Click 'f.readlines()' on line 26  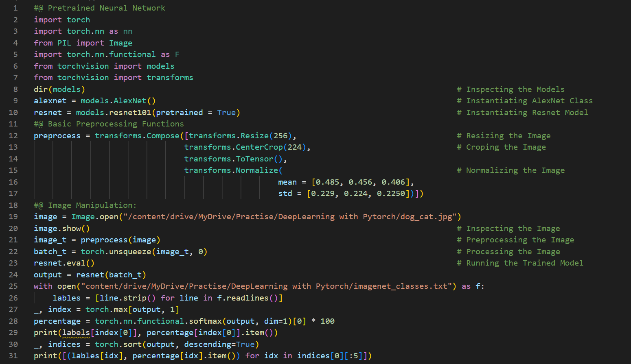[x=248, y=298]
